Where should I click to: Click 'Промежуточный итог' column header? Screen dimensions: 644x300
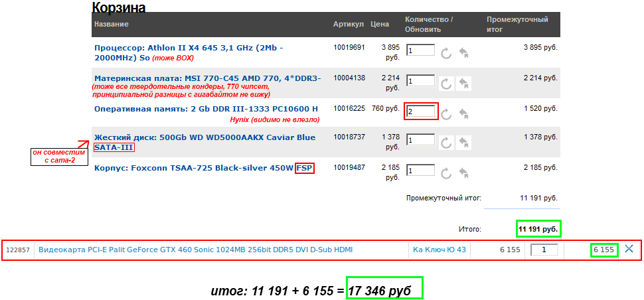pyautogui.click(x=517, y=24)
